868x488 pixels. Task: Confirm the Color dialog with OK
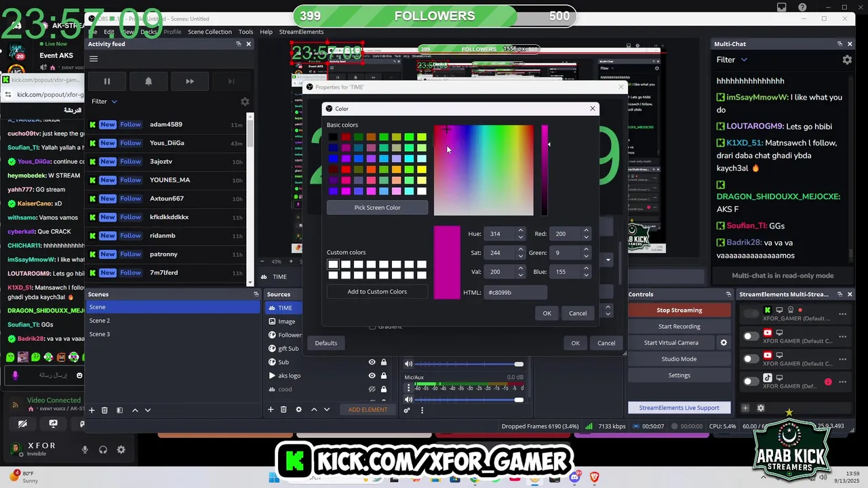point(547,313)
